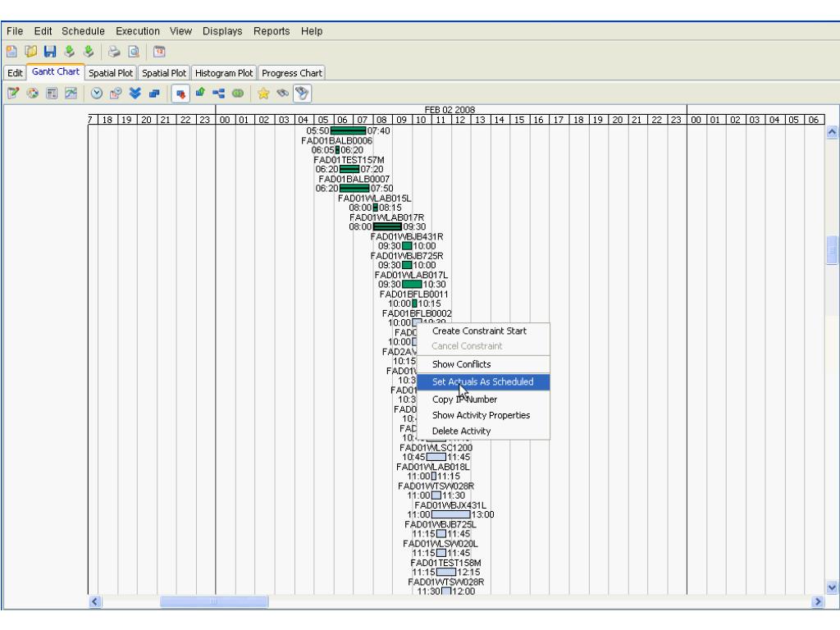This screenshot has width=840, height=630.
Task: Select the green bar from 05:50 to 07:40
Action: [x=348, y=130]
